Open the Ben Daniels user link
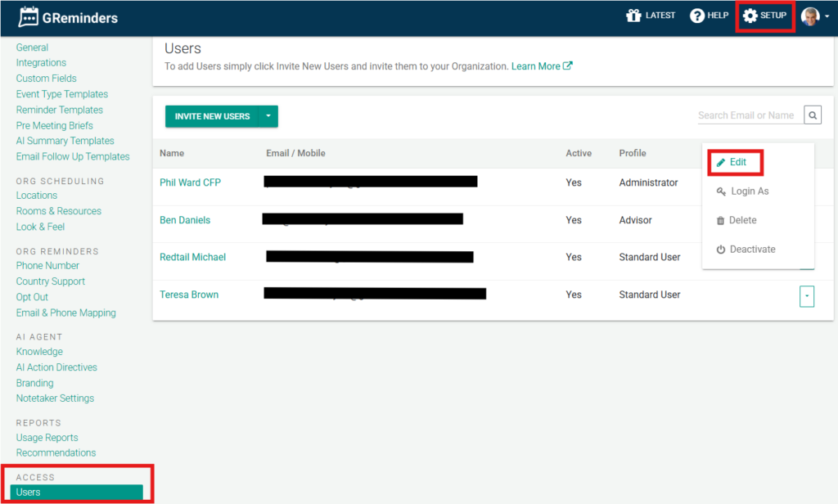The height and width of the screenshot is (504, 838). coord(185,220)
